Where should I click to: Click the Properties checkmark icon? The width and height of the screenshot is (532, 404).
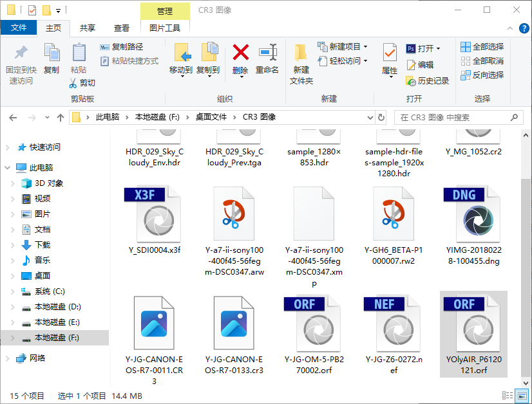[390, 53]
